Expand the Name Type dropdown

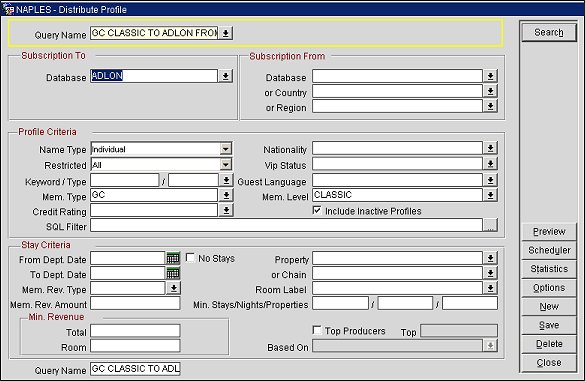(x=225, y=149)
